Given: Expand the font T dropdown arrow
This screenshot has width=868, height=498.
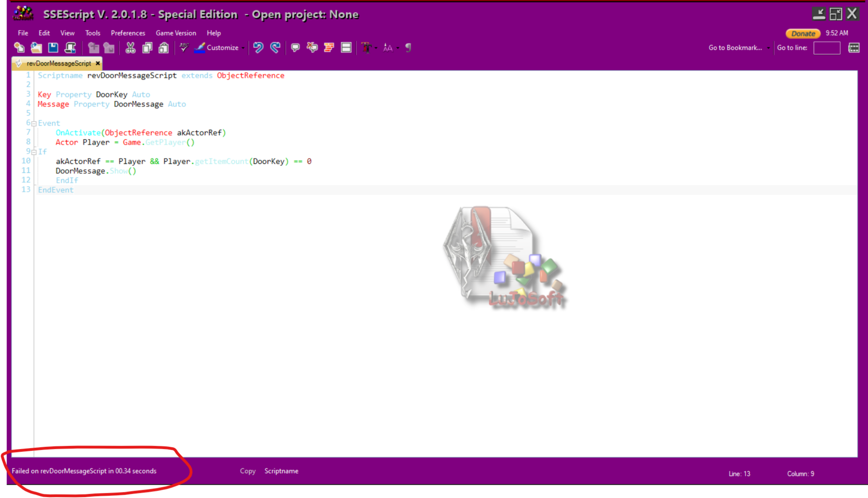Looking at the screenshot, I should (x=376, y=48).
